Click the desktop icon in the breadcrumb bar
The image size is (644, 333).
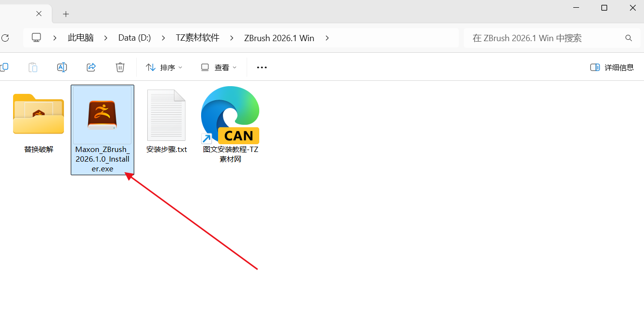point(36,37)
